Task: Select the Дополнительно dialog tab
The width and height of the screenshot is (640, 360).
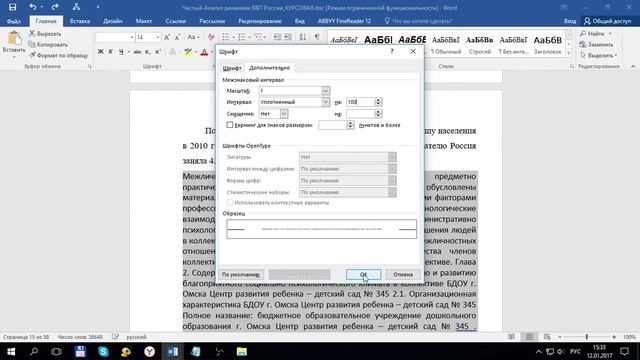Action: coord(269,68)
